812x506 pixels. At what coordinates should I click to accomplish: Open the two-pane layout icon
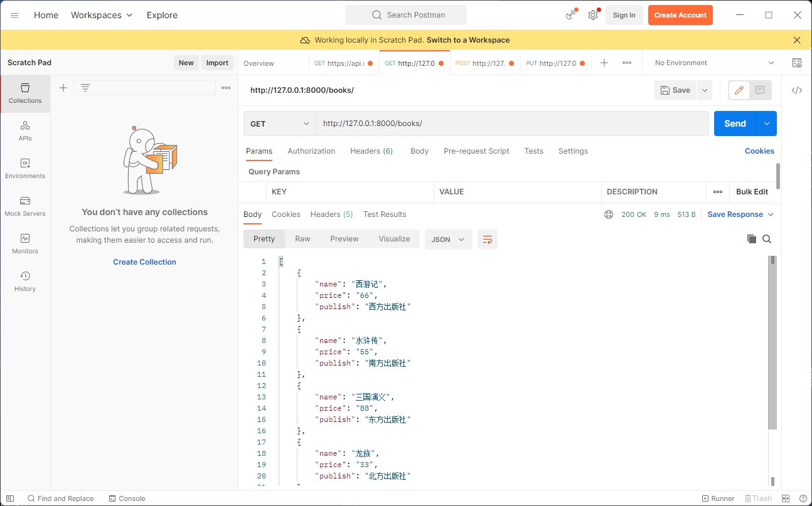pyautogui.click(x=786, y=498)
